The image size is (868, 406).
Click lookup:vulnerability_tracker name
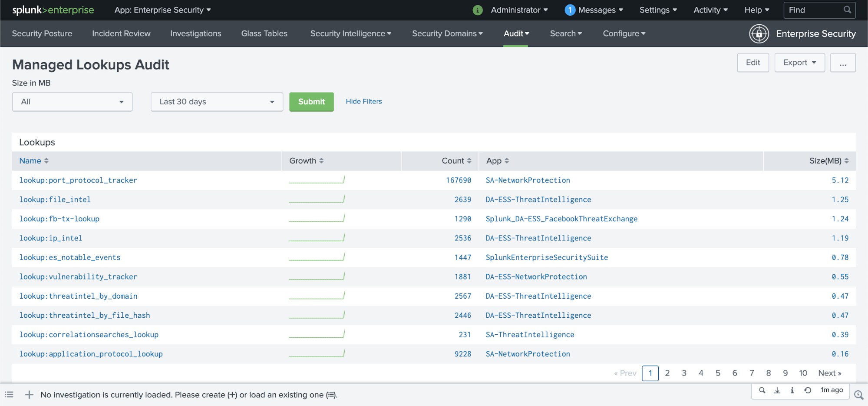pos(78,276)
